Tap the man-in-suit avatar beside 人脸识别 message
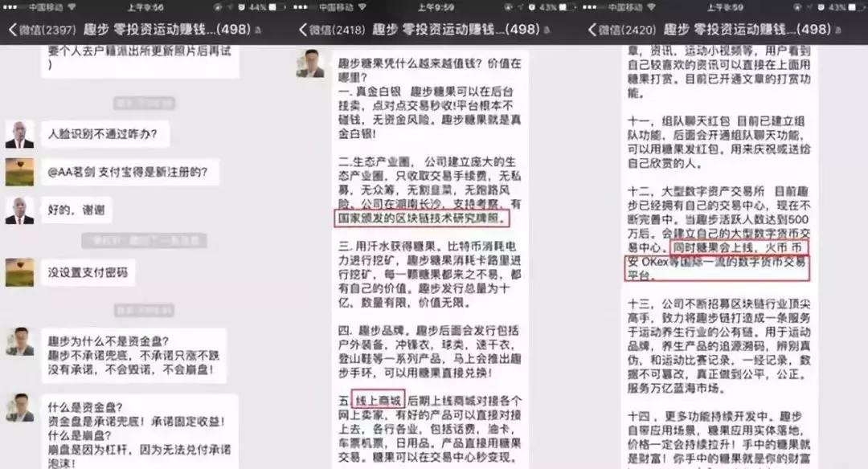 tap(18, 133)
